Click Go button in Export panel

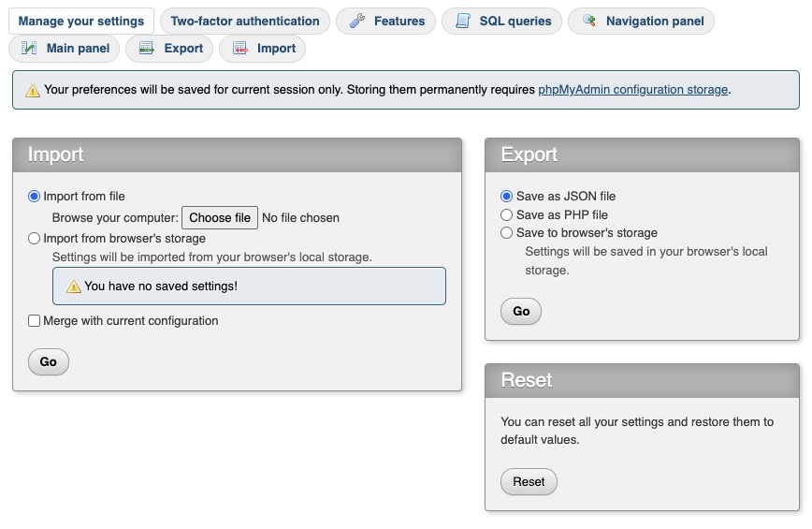tap(521, 312)
